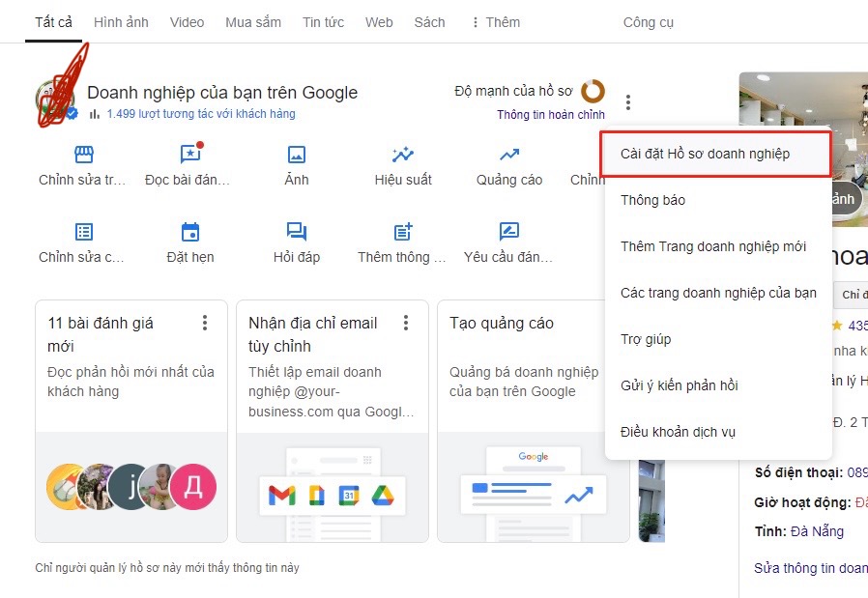Screen dimensions: 868x598
Task: Expand the Thêm search tabs menu
Action: click(x=496, y=22)
